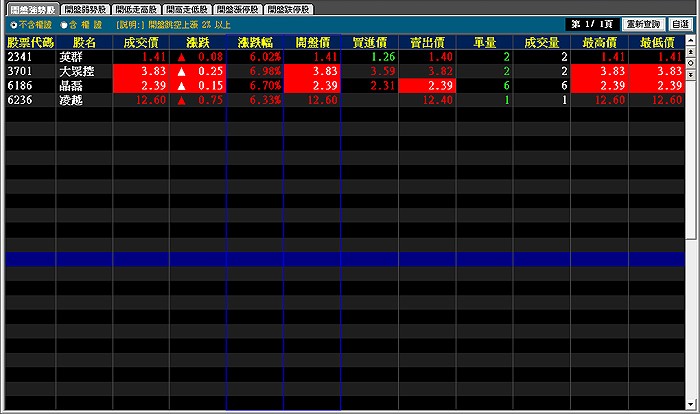Select stock code 3701 row
This screenshot has width=700, height=414.
coord(345,71)
